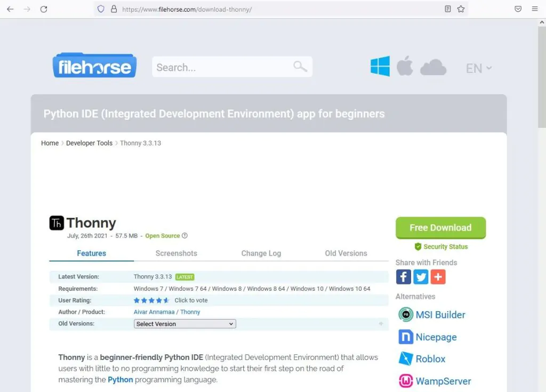Open the Pocket save icon

click(x=518, y=9)
